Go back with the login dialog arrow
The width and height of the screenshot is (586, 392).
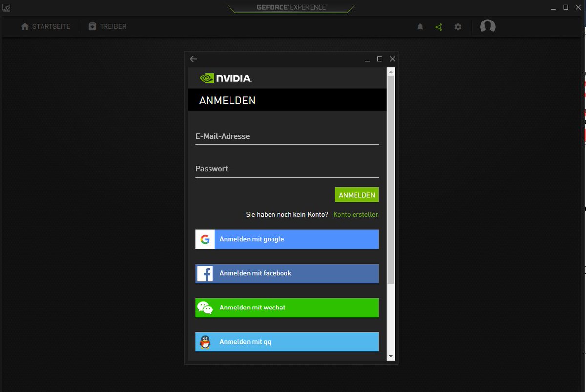193,59
